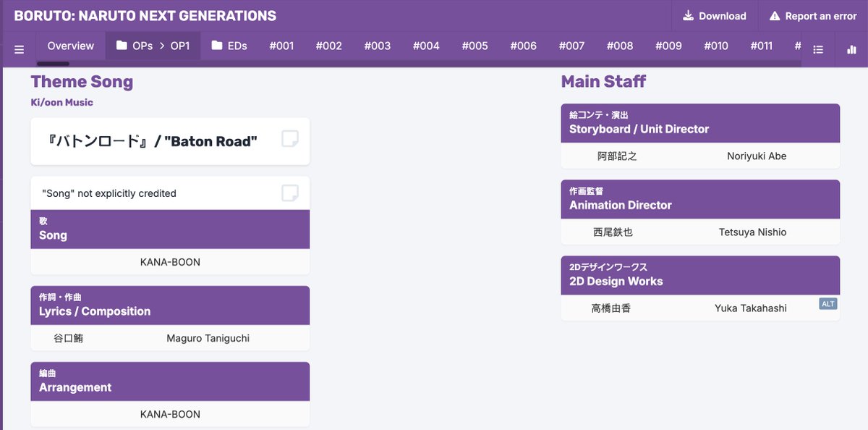Click Report an error button
This screenshot has height=430, width=868.
tap(813, 16)
